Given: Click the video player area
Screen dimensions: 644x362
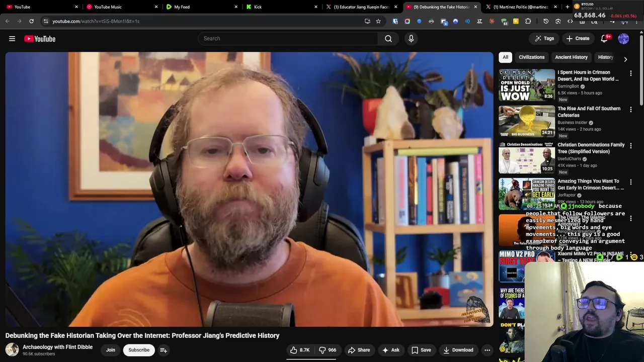Looking at the screenshot, I should (249, 189).
